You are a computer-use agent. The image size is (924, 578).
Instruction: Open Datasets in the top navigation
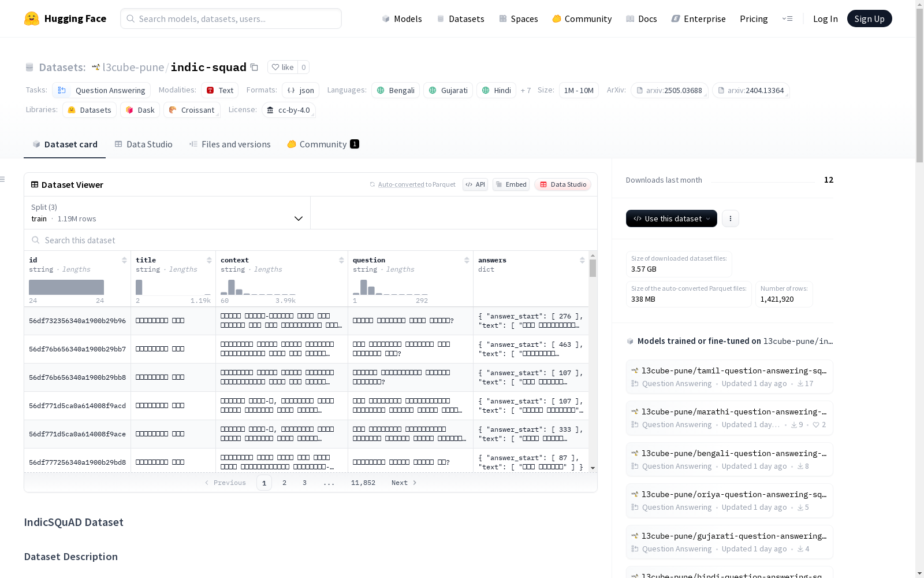click(460, 18)
